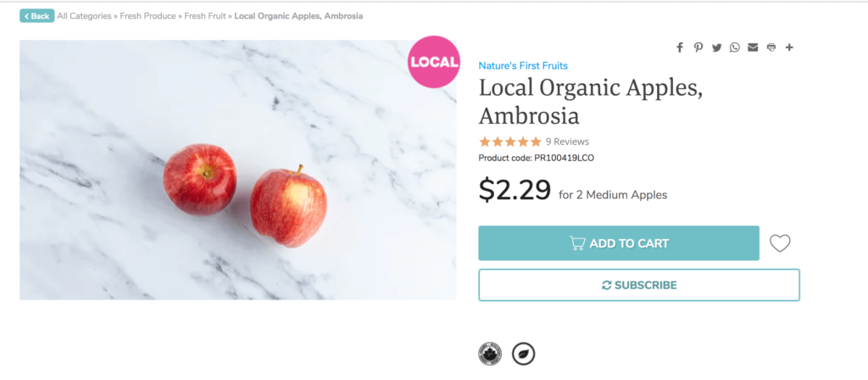Screen dimensions: 868x380
Task: Click the round certification seal badge
Action: point(490,354)
